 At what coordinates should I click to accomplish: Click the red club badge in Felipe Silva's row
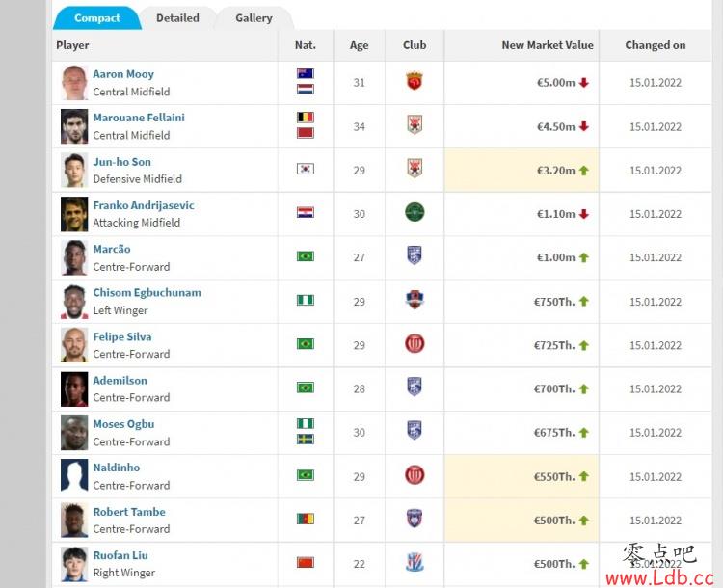pyautogui.click(x=415, y=343)
